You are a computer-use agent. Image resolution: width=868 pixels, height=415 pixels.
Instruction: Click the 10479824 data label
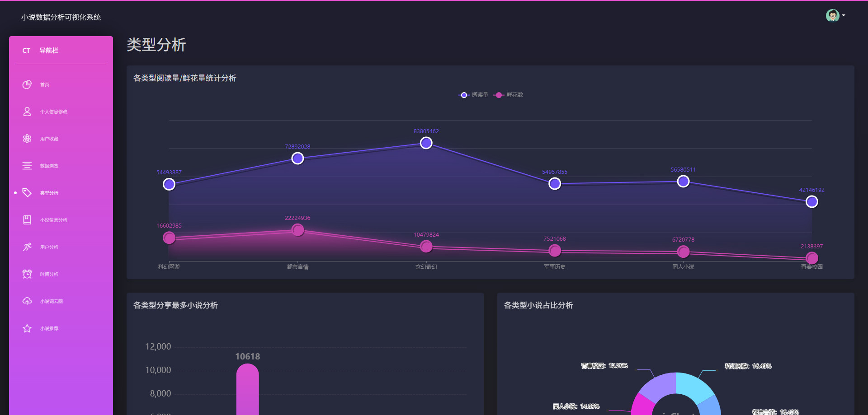[426, 235]
